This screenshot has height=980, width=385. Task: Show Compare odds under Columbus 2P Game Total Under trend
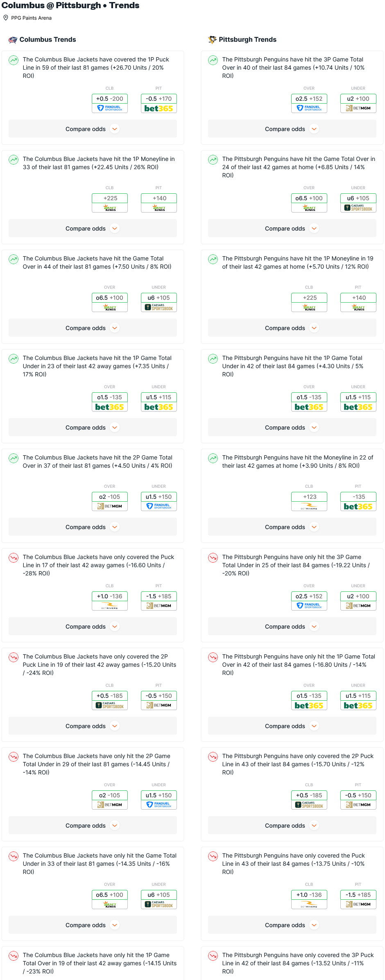tap(93, 826)
